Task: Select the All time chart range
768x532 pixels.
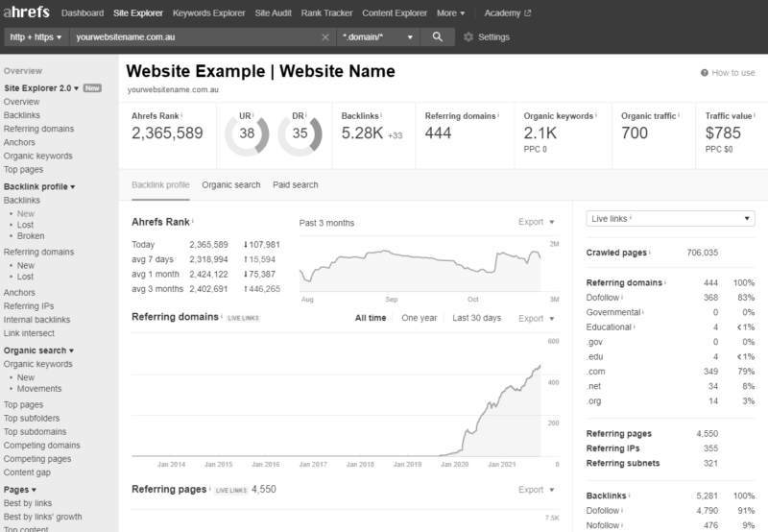Action: [371, 318]
